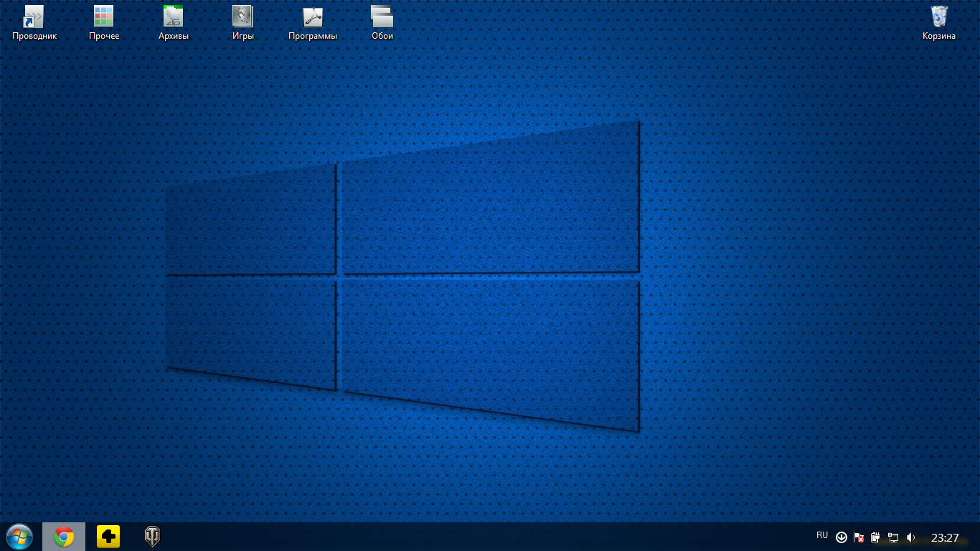980x551 pixels.
Task: Open the Обои desktop icon
Action: (382, 23)
